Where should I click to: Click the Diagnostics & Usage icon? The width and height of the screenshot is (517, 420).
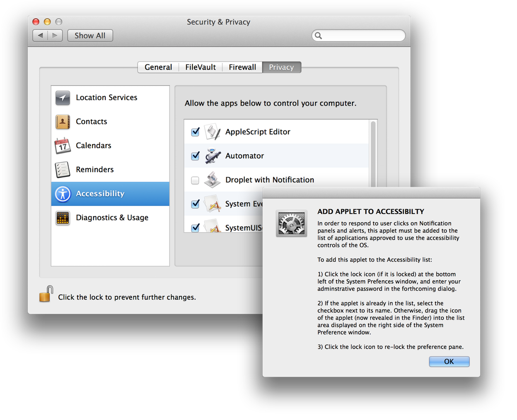pyautogui.click(x=63, y=218)
